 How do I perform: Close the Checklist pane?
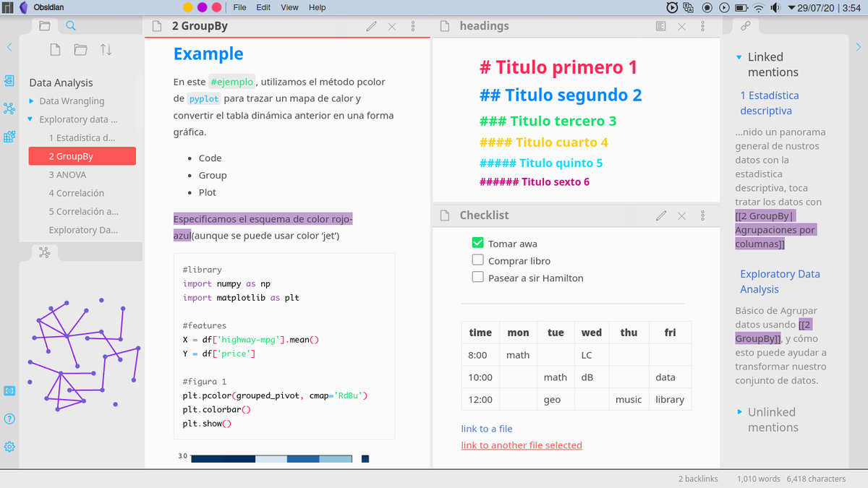point(681,215)
